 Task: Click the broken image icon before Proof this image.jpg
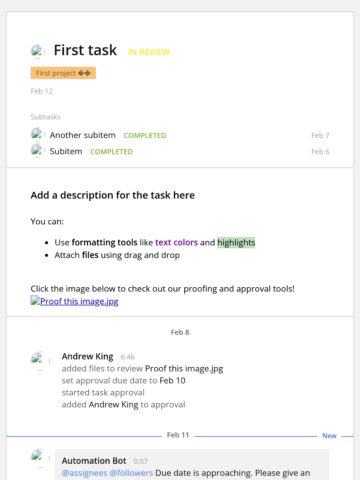tap(35, 300)
